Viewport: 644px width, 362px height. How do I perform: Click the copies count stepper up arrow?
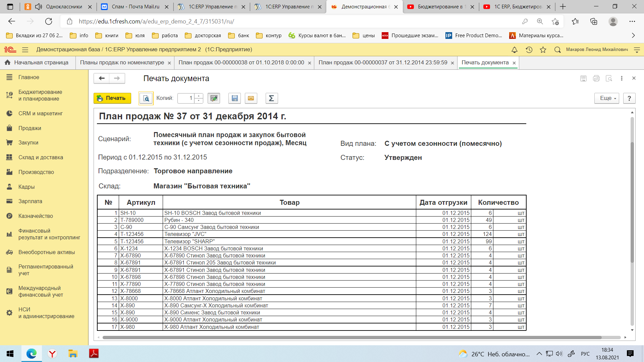coord(199,96)
